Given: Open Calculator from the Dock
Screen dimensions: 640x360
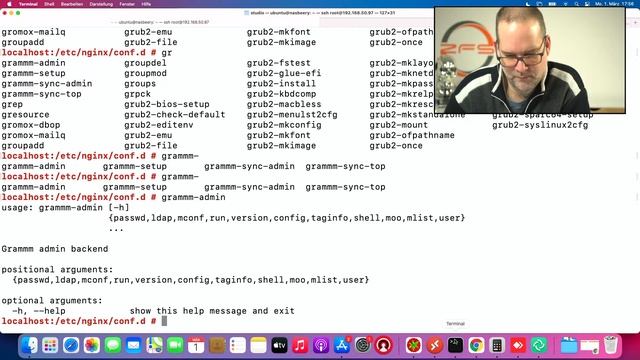Looking at the screenshot, I should point(497,345).
